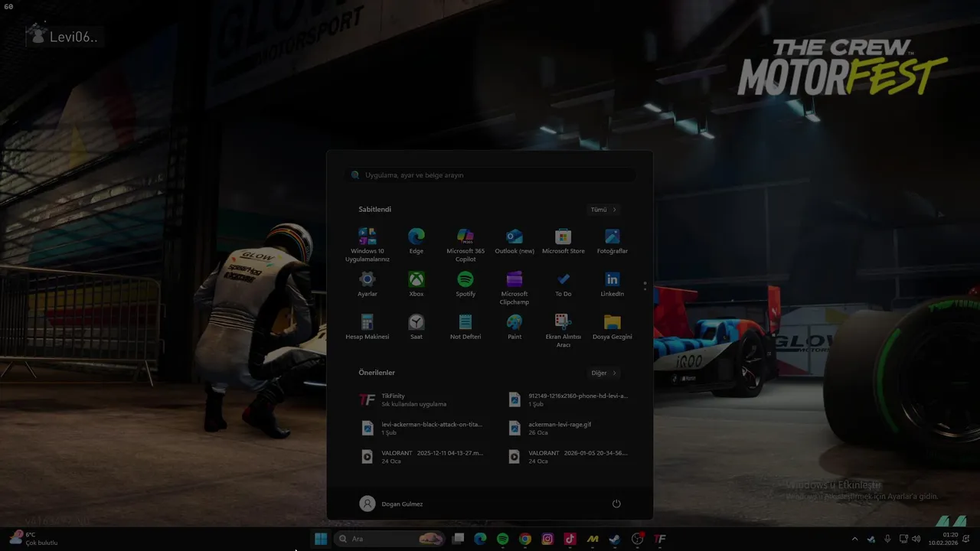
Task: Click the taskbar Ara search box
Action: point(390,539)
